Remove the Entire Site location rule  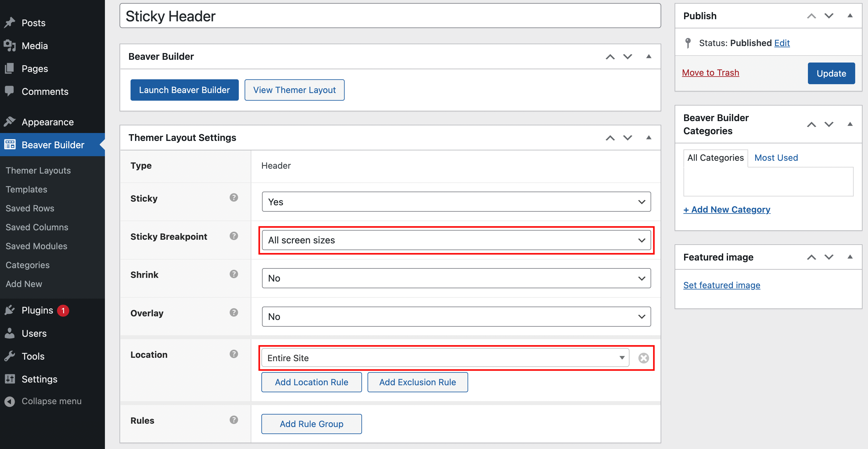[x=643, y=358]
